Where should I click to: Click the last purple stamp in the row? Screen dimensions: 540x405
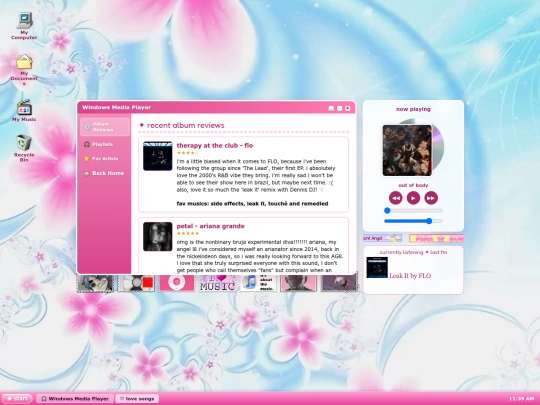tap(340, 283)
